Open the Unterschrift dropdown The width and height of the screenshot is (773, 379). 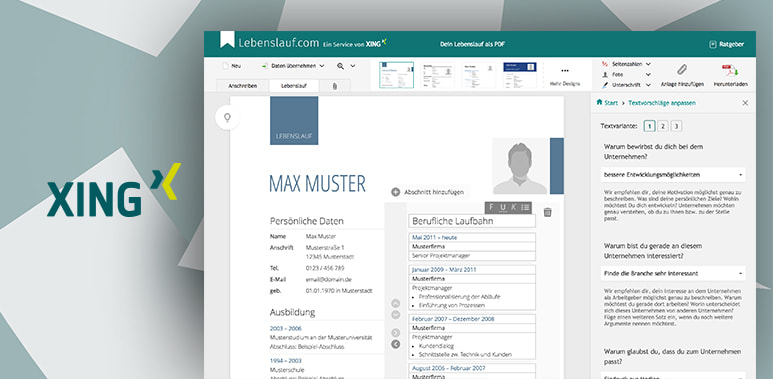pos(627,85)
